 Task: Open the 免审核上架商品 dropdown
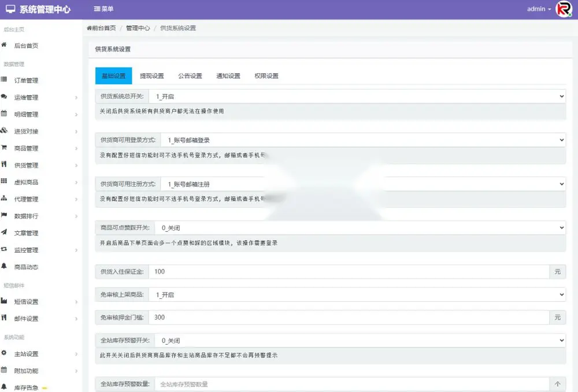point(357,295)
